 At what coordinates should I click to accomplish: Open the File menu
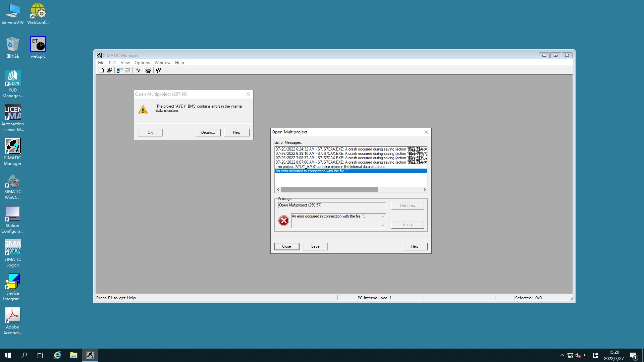click(101, 63)
